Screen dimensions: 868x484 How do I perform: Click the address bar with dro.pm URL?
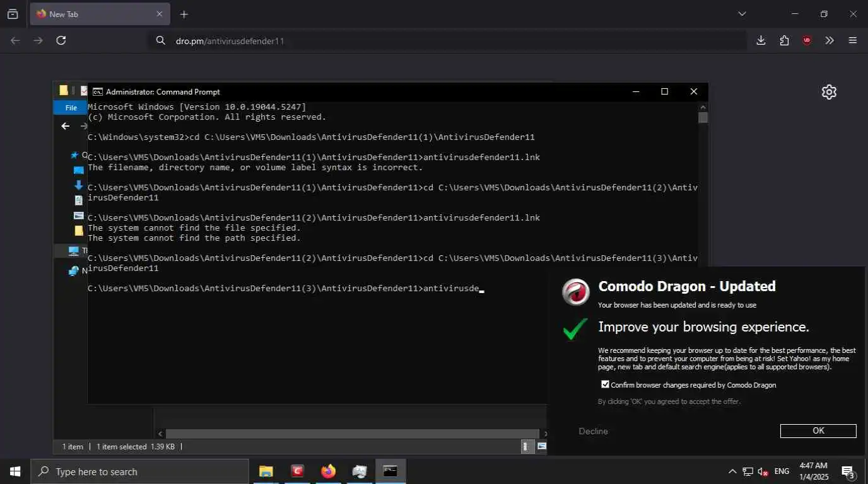(448, 40)
